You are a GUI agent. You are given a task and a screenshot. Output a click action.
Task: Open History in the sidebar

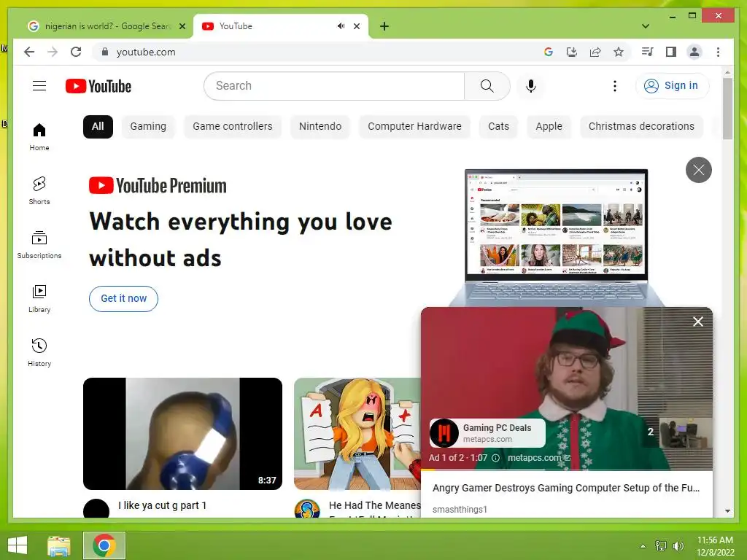[x=39, y=352]
